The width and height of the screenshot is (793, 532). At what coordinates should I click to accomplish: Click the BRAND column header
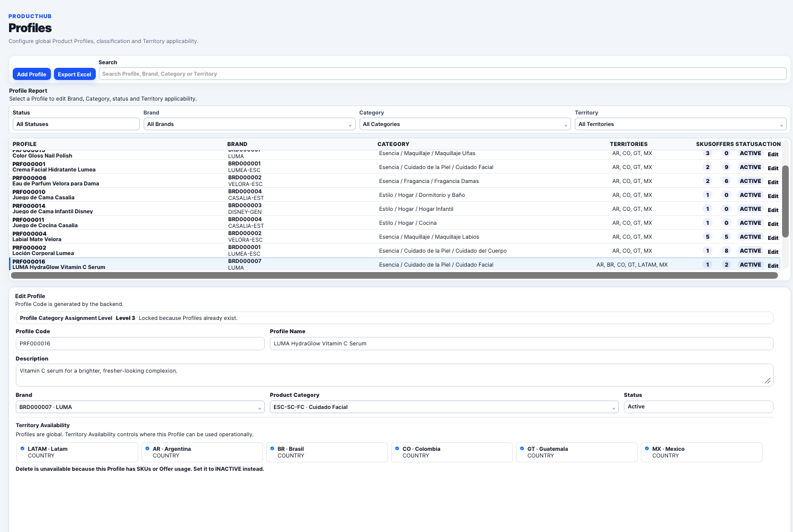pos(237,144)
